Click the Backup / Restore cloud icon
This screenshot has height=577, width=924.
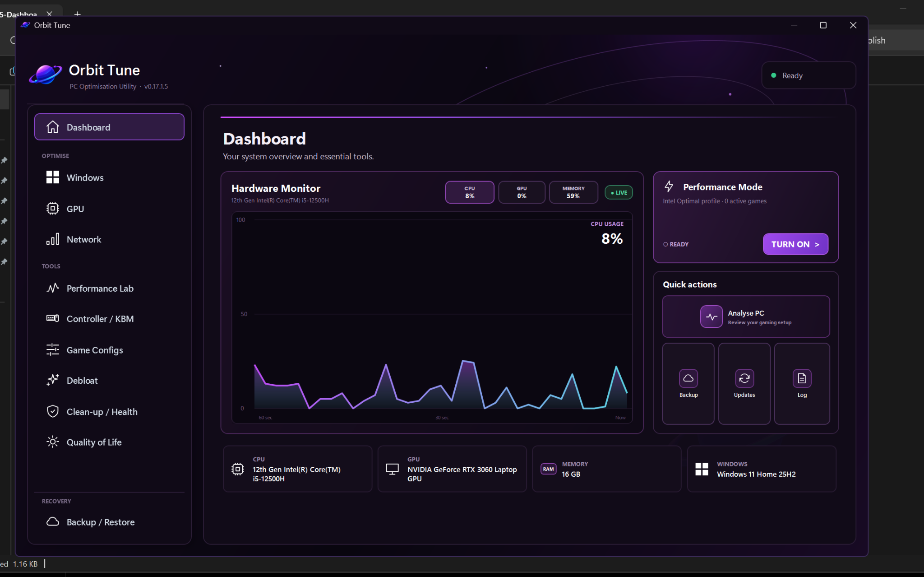[x=53, y=522]
